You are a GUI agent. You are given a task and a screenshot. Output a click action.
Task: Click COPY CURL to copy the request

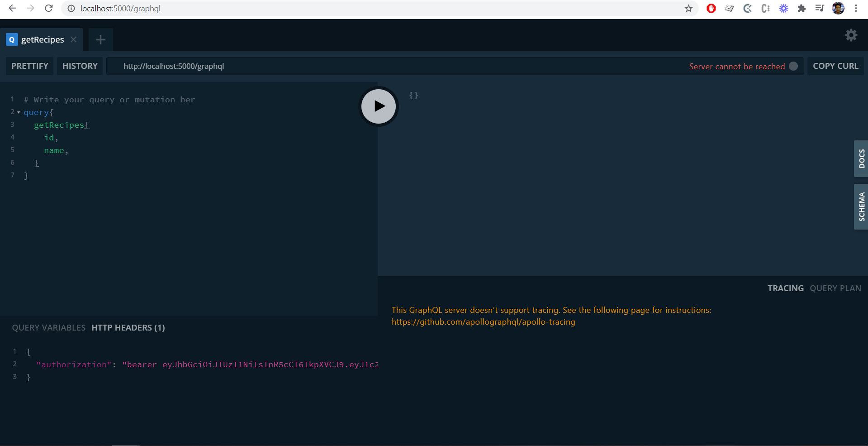tap(835, 66)
